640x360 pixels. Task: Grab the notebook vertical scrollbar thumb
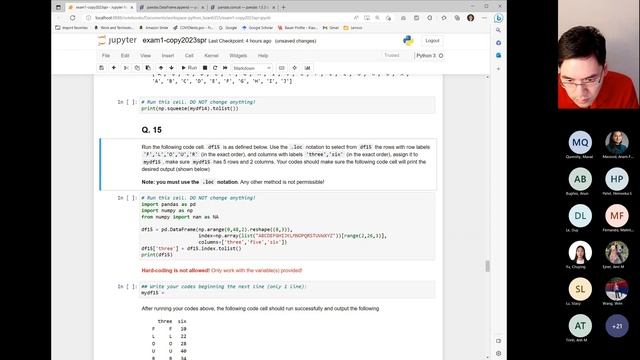tap(487, 266)
